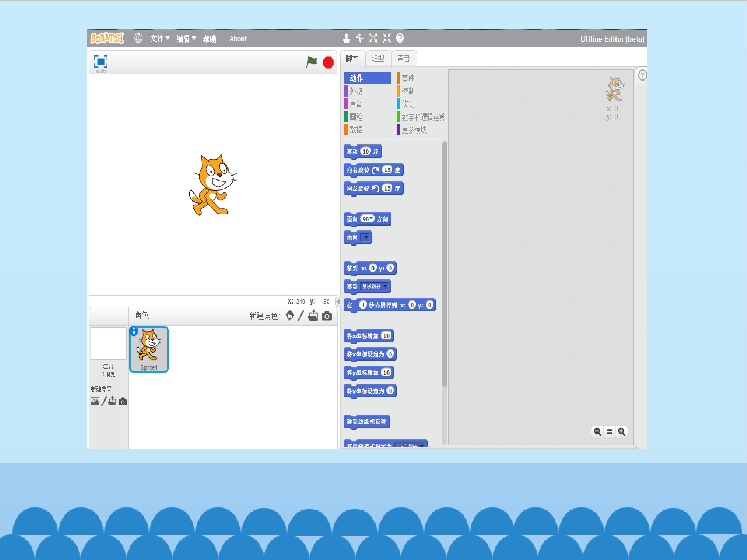Collapse the stage with small arrow
The width and height of the screenshot is (747, 560).
(x=338, y=301)
